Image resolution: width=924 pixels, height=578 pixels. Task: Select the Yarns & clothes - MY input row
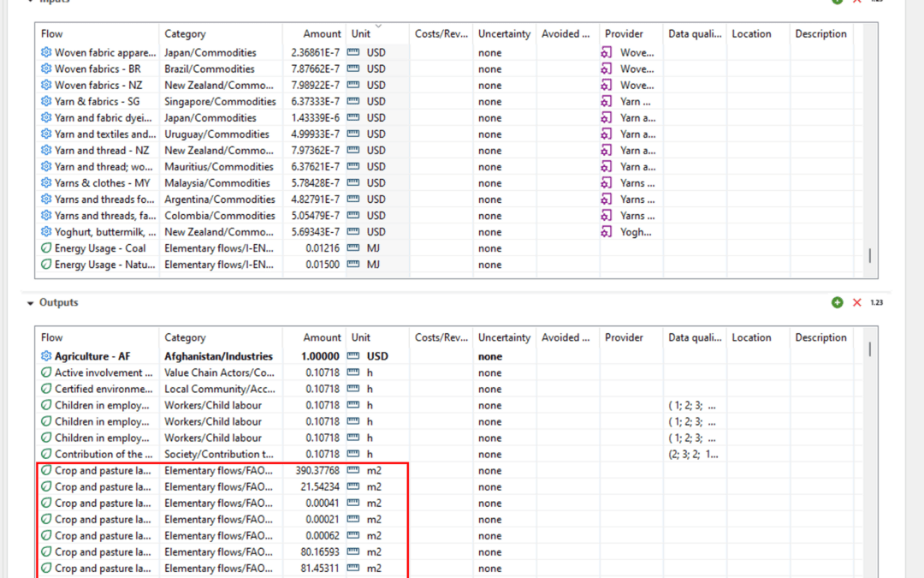click(103, 183)
